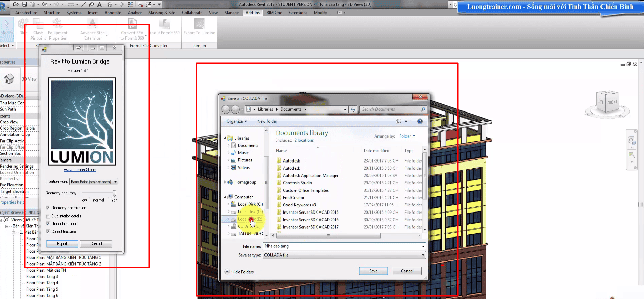Click the Search Documents field
Image resolution: width=644 pixels, height=299 pixels.
click(x=393, y=109)
